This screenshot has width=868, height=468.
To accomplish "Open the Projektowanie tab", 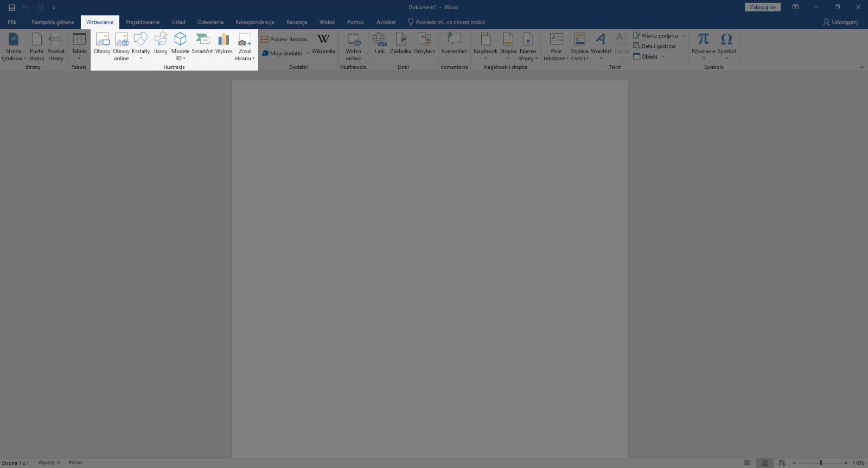I will pos(143,22).
